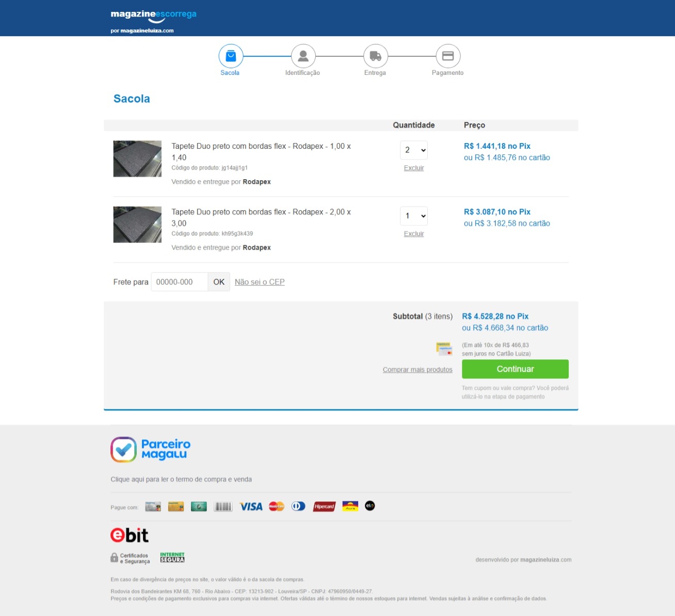Open product title Tapete Duo 1,00 x 1,40
The image size is (675, 616).
(261, 152)
